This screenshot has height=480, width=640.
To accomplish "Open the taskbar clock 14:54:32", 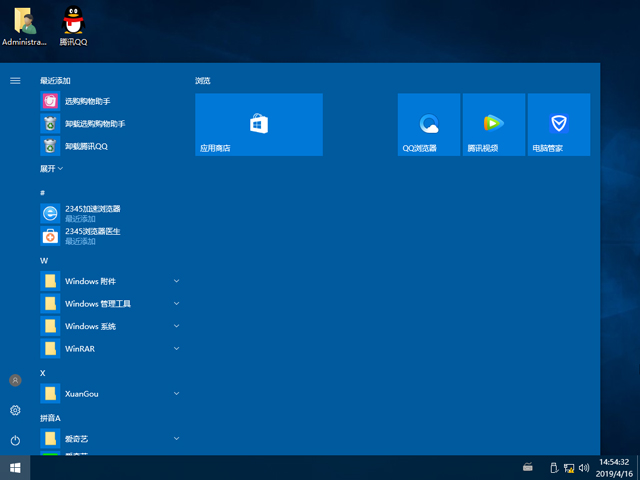I will 613,462.
